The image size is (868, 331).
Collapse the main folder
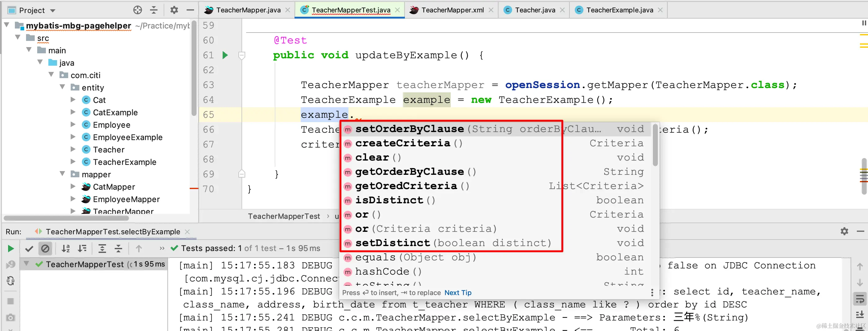click(29, 50)
